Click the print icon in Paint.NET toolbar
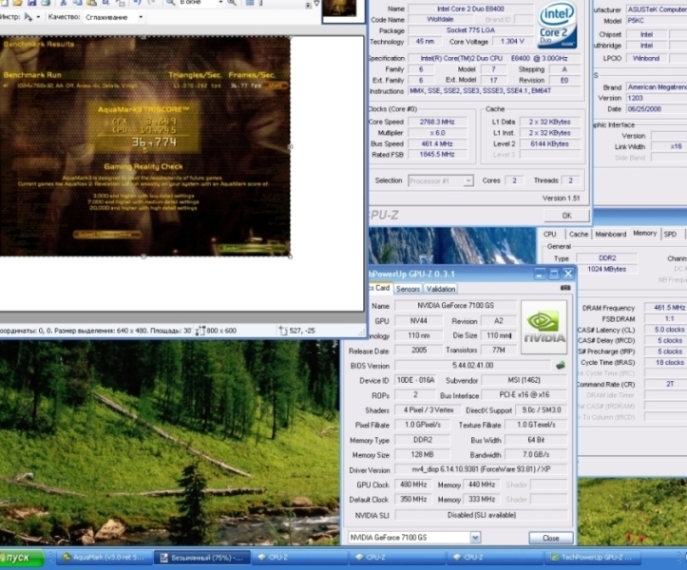 click(x=46, y=3)
